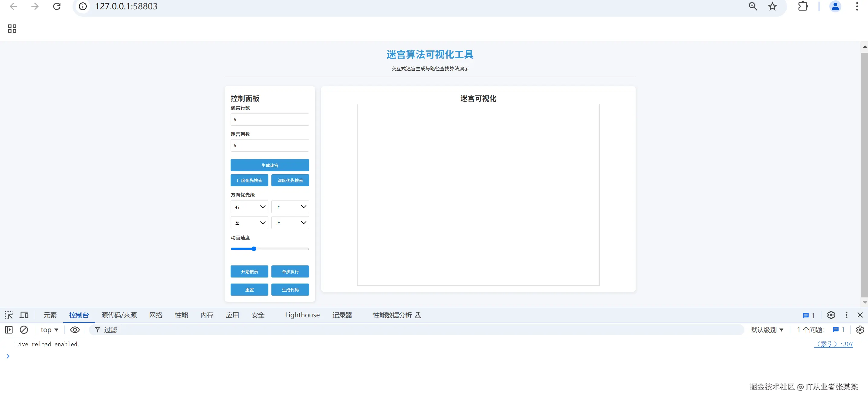This screenshot has width=868, height=401.
Task: Switch to the 应用 tab
Action: coord(232,315)
